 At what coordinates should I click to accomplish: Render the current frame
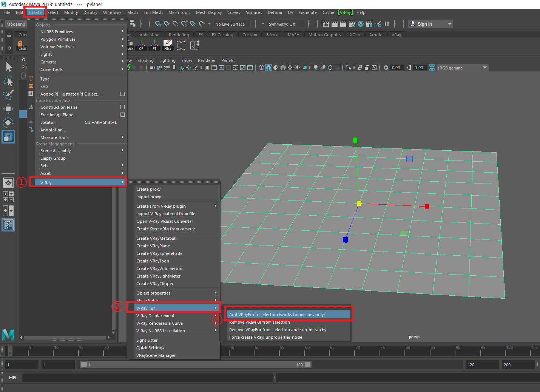335,24
